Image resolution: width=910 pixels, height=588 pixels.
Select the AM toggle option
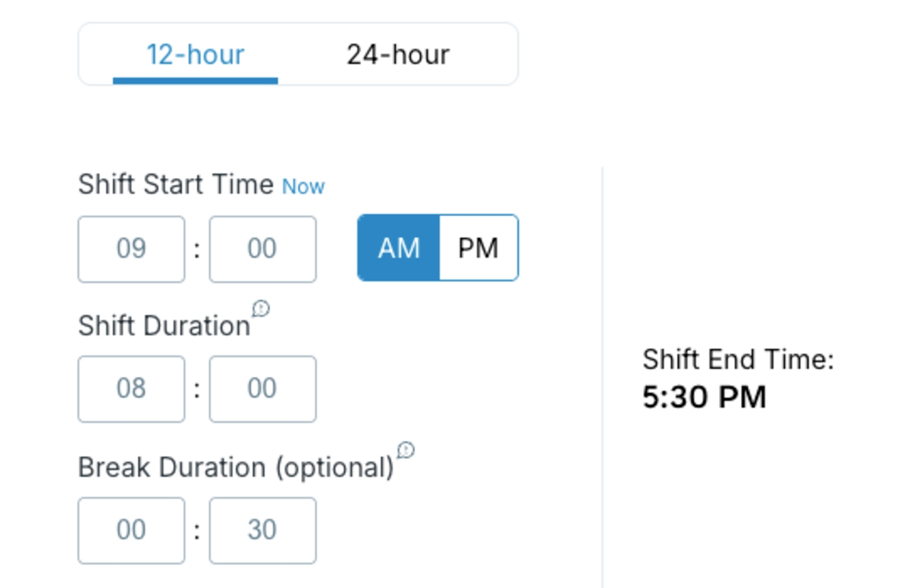pyautogui.click(x=400, y=248)
